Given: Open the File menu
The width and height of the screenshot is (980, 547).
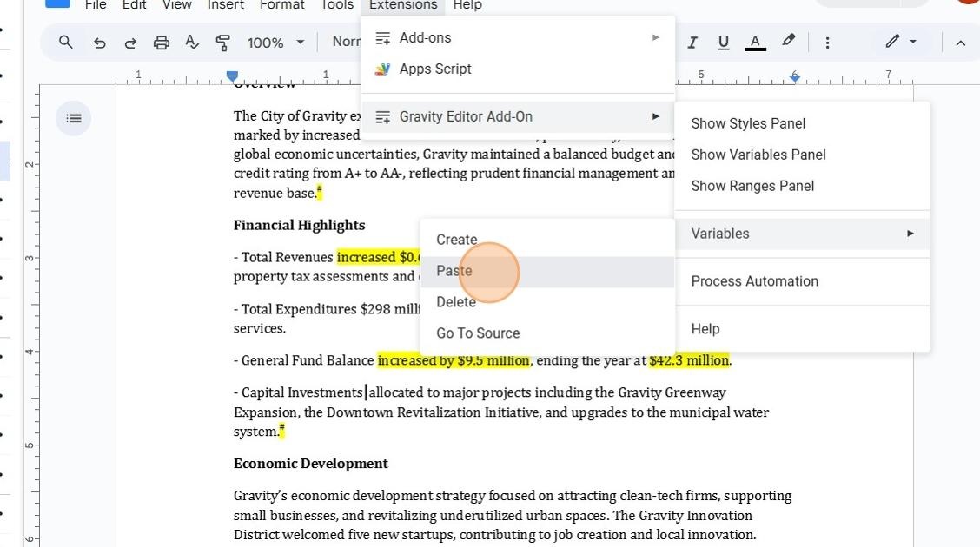Looking at the screenshot, I should pyautogui.click(x=96, y=5).
